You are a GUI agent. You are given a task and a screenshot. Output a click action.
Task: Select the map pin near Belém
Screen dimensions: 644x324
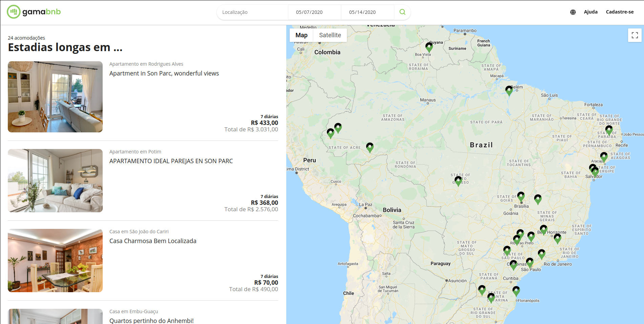[x=509, y=90]
